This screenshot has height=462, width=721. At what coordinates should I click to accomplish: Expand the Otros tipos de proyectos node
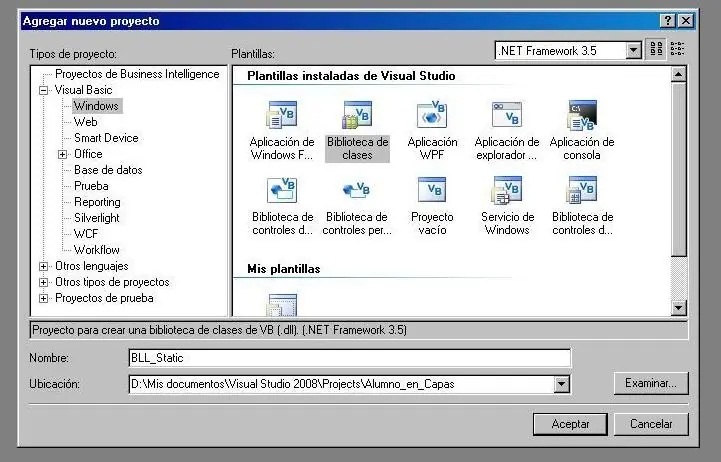click(x=43, y=283)
